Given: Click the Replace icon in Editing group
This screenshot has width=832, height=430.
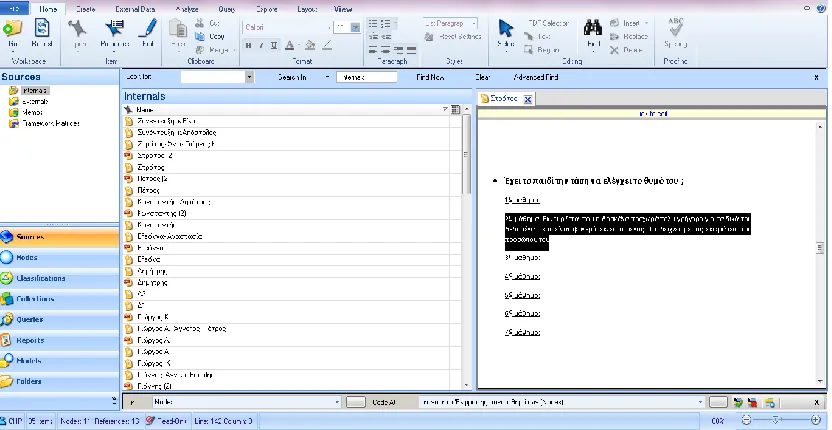Looking at the screenshot, I should [x=614, y=37].
